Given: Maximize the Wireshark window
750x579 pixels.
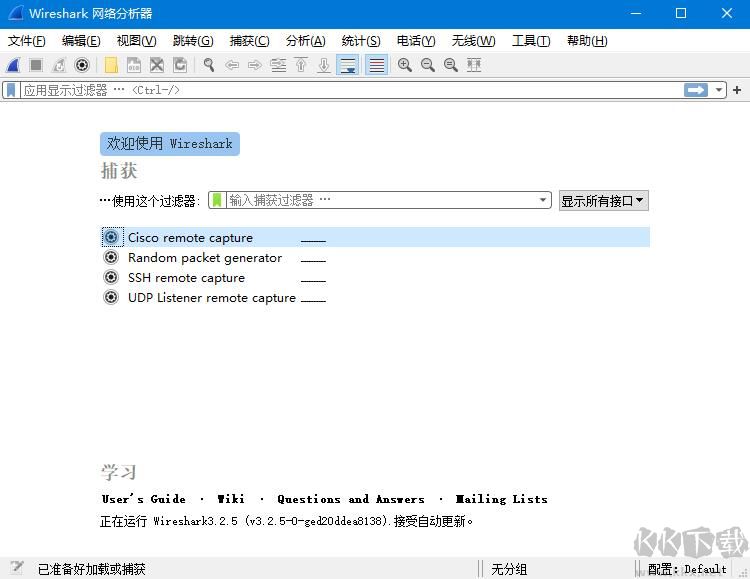Looking at the screenshot, I should [x=681, y=13].
